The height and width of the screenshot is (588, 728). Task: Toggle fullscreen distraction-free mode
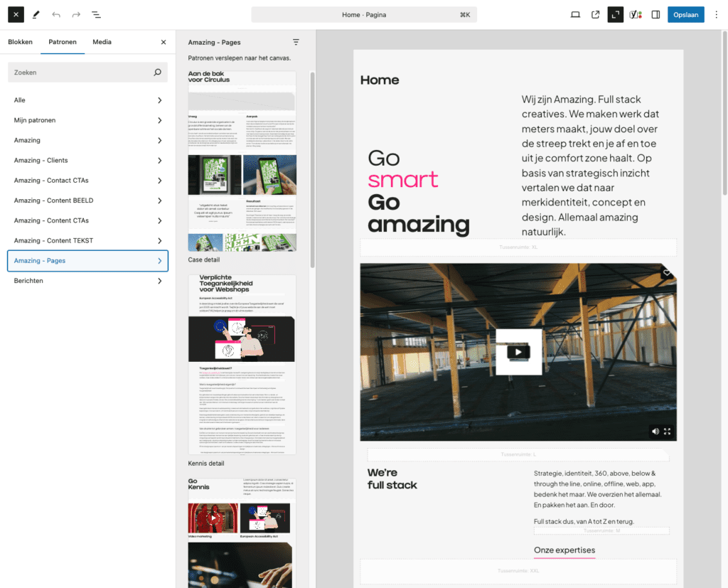(615, 14)
